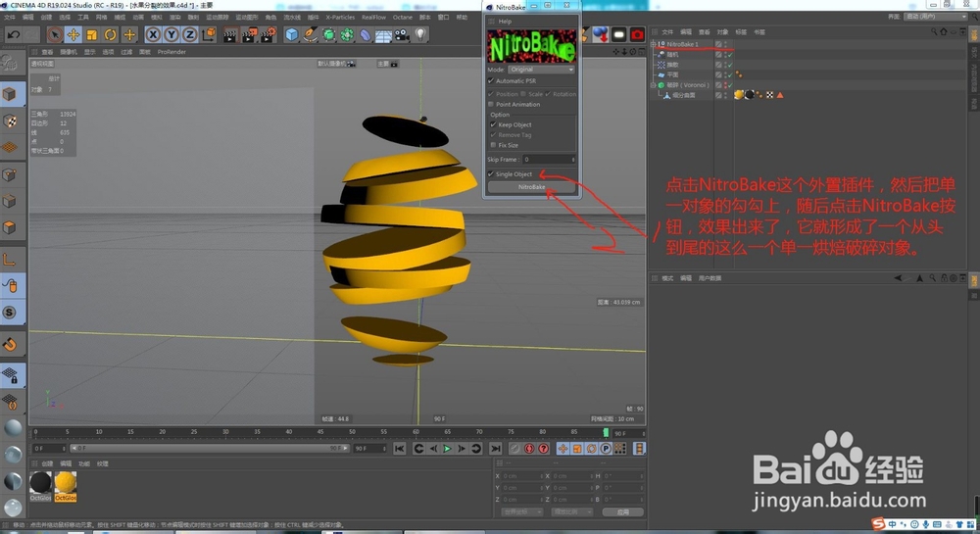Toggle Y axis lock

pyautogui.click(x=171, y=35)
